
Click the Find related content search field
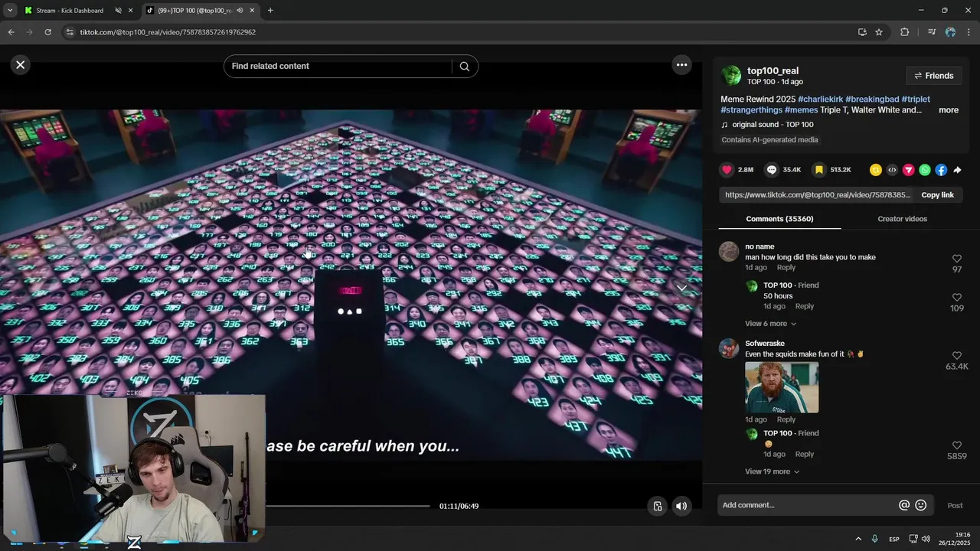[340, 67]
